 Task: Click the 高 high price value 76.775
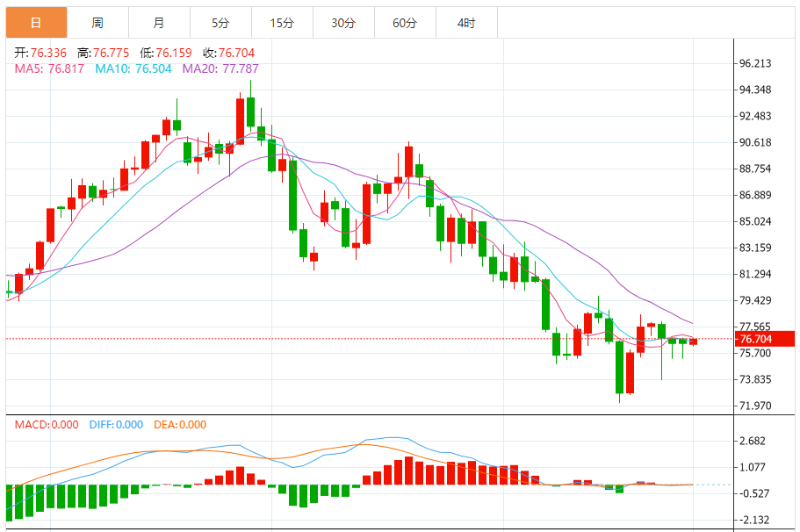point(112,54)
